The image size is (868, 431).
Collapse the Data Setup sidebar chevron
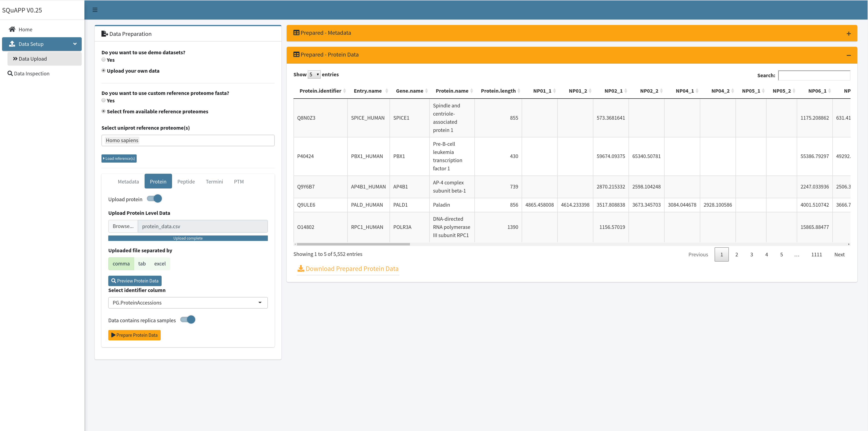tap(75, 44)
